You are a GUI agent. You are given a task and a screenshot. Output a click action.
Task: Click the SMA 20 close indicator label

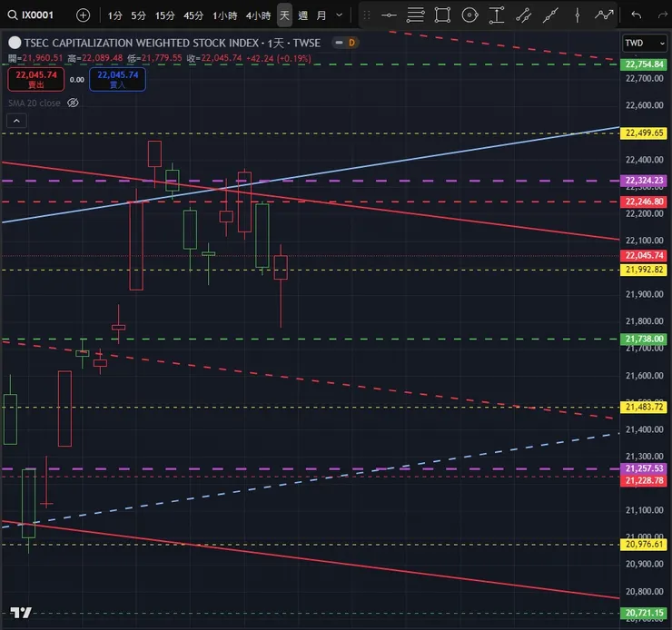point(35,103)
